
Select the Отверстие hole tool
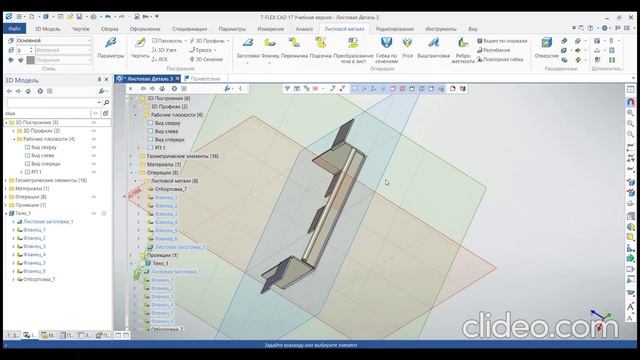click(x=547, y=48)
